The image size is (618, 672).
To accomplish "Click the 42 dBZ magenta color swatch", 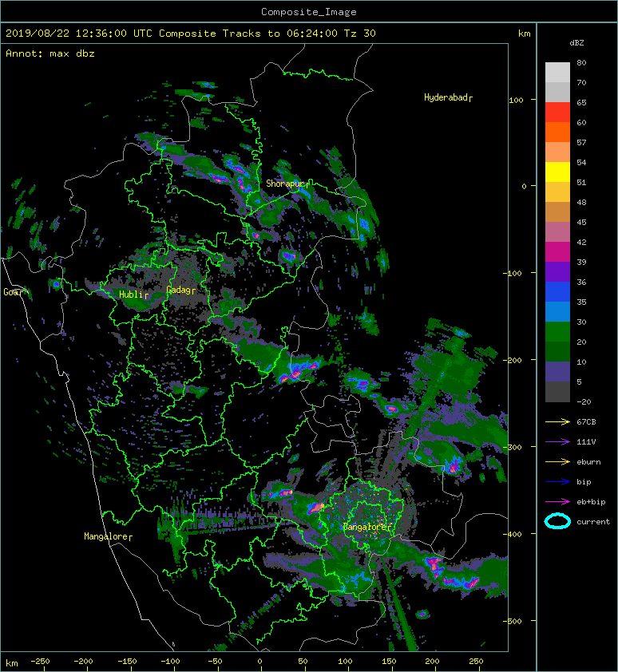I will coord(557,252).
